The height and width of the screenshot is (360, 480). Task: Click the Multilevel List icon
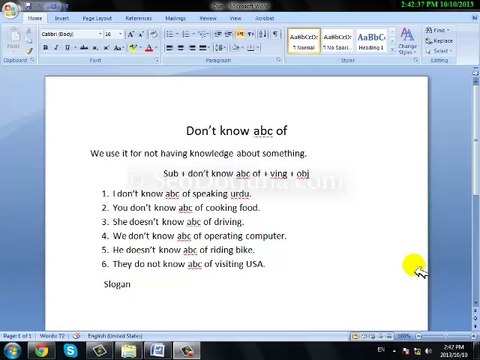pos(202,34)
